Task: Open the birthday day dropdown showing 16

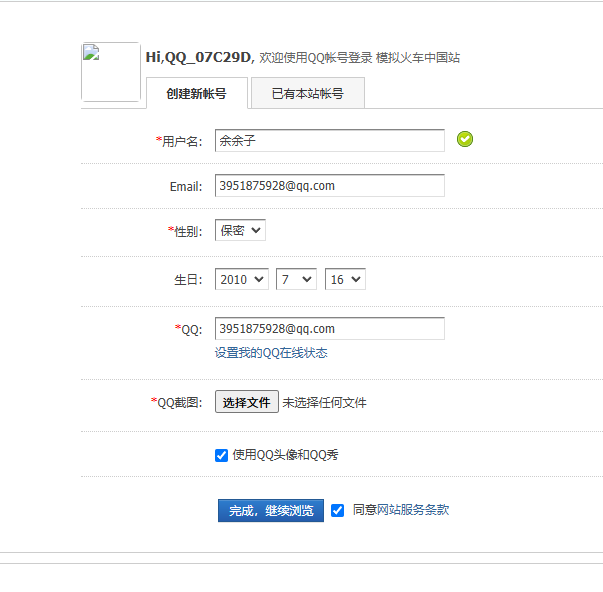Action: (345, 279)
